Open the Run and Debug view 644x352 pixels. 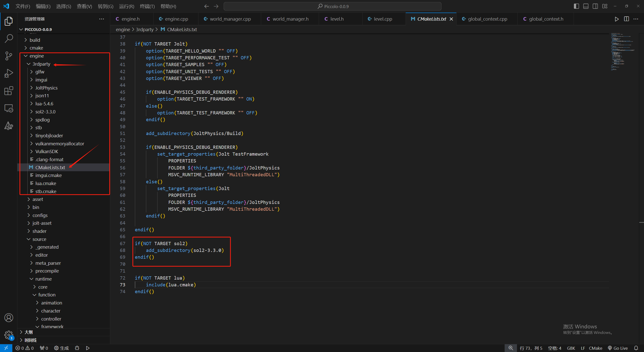pyautogui.click(x=9, y=73)
